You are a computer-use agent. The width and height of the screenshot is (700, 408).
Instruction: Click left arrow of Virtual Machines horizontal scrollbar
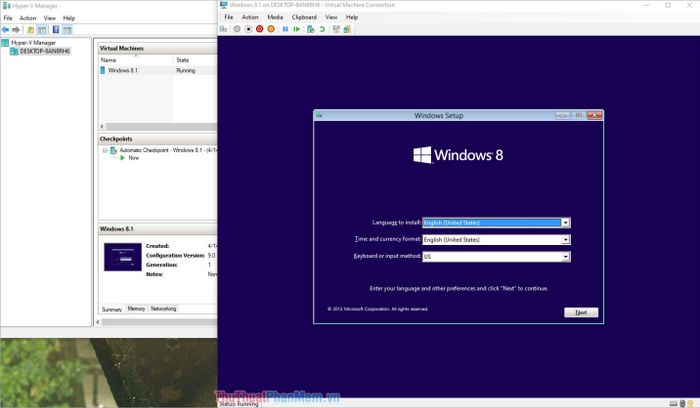pyautogui.click(x=102, y=126)
